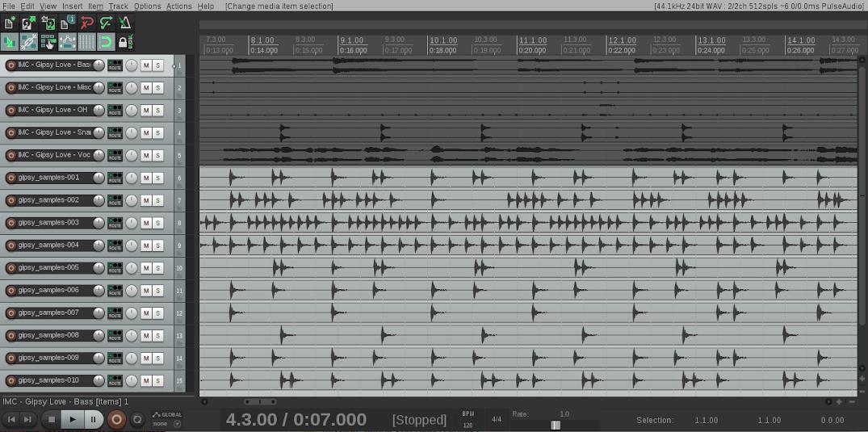
Task: Open routing for gipsy_samples-008 track
Action: [x=115, y=336]
